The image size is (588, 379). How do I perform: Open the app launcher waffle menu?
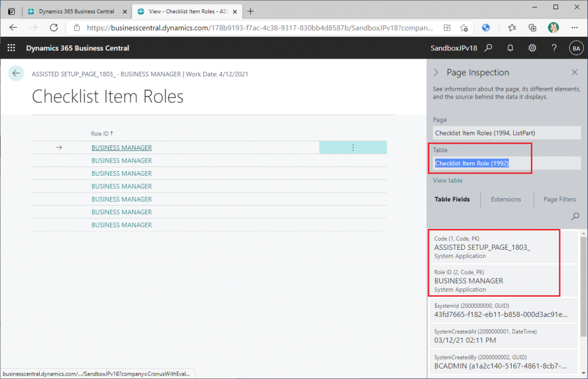(x=11, y=48)
